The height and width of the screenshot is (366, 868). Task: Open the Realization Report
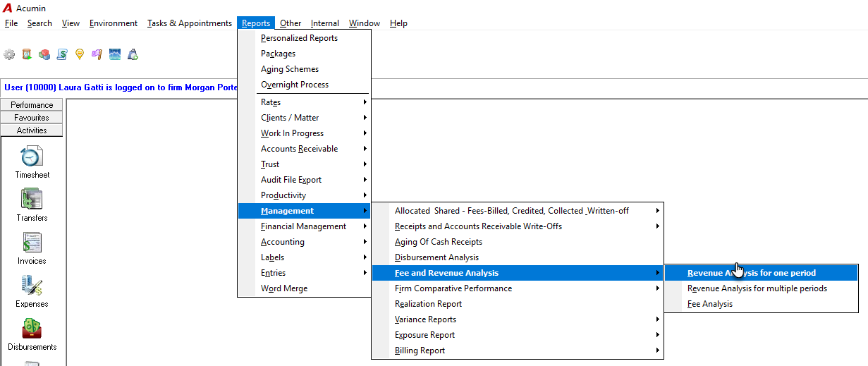coord(518,304)
